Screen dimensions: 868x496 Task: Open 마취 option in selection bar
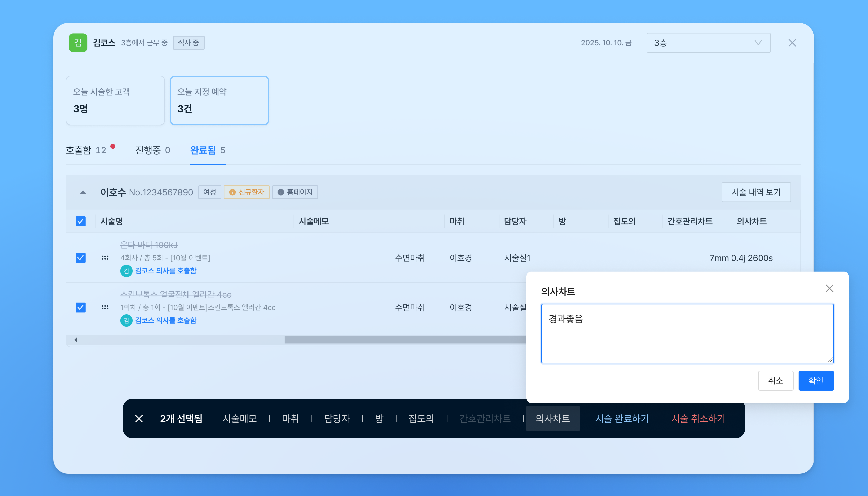pos(290,418)
